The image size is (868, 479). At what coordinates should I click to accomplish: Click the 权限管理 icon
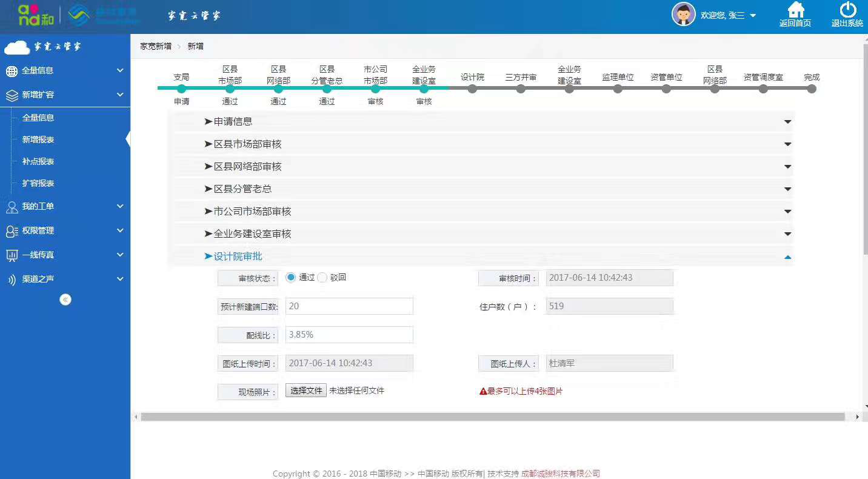coord(12,231)
